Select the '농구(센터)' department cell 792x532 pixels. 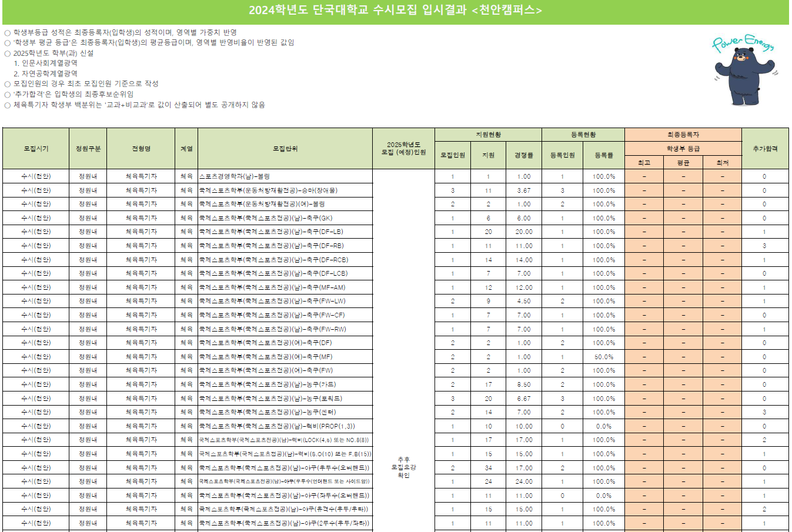(285, 412)
